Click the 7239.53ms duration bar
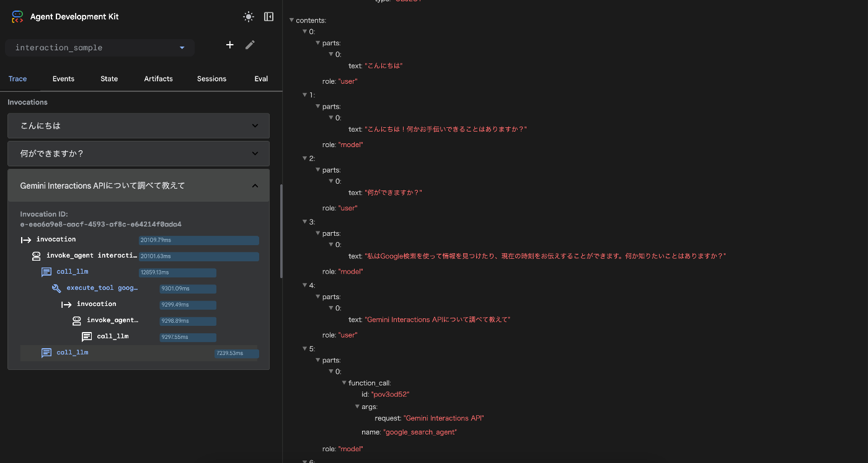868x463 pixels. tap(237, 353)
